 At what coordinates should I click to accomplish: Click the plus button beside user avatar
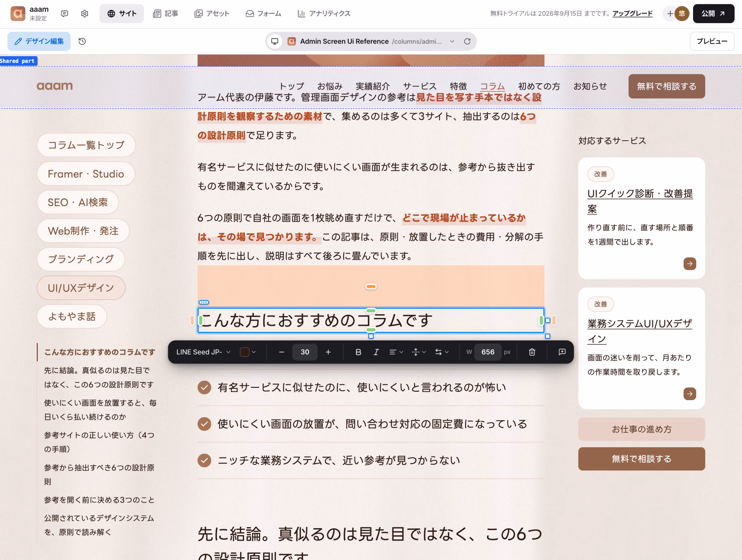click(x=670, y=14)
